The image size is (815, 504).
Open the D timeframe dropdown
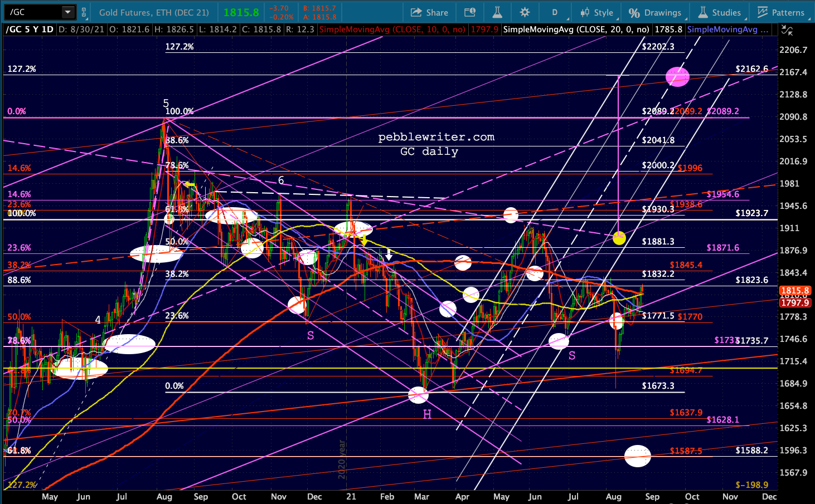pos(555,12)
